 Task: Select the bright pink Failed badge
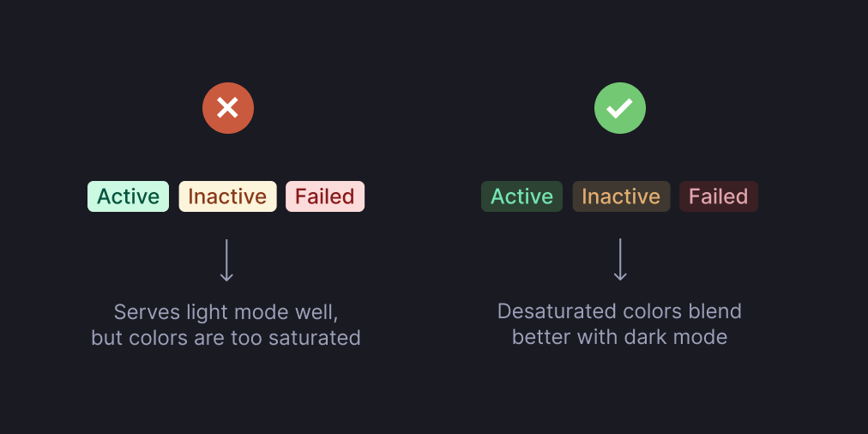click(324, 196)
